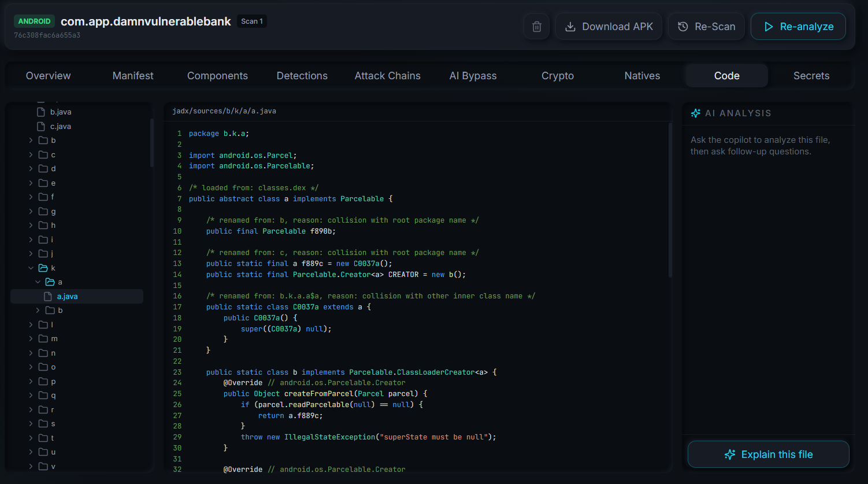Expand the l folder chevron

[31, 325]
